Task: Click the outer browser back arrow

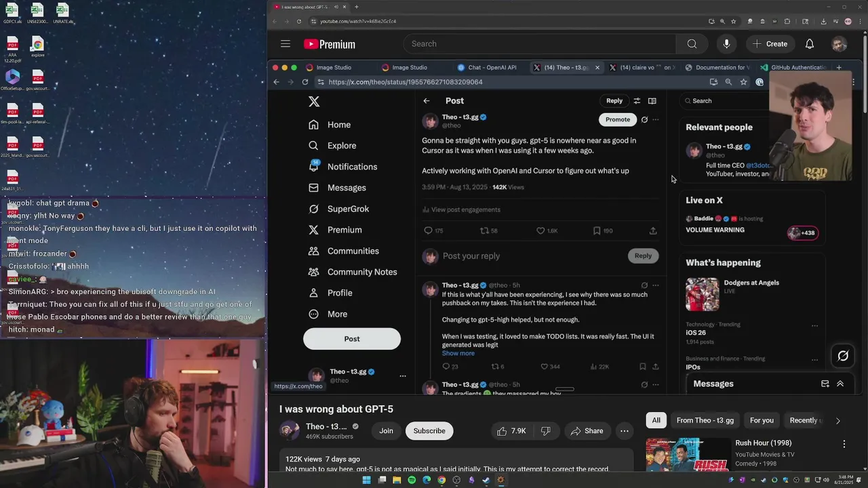Action: pos(275,21)
